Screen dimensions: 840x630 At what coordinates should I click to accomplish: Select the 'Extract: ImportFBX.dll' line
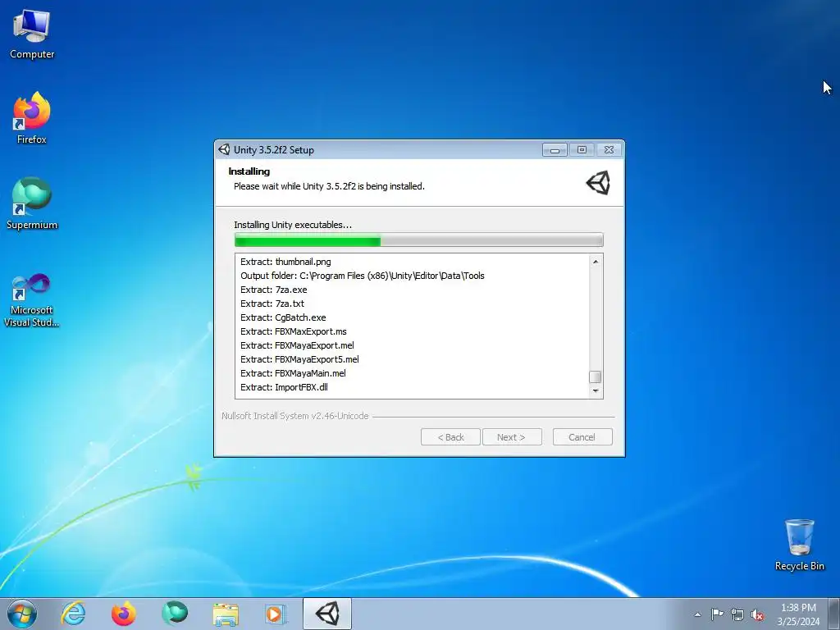284,387
